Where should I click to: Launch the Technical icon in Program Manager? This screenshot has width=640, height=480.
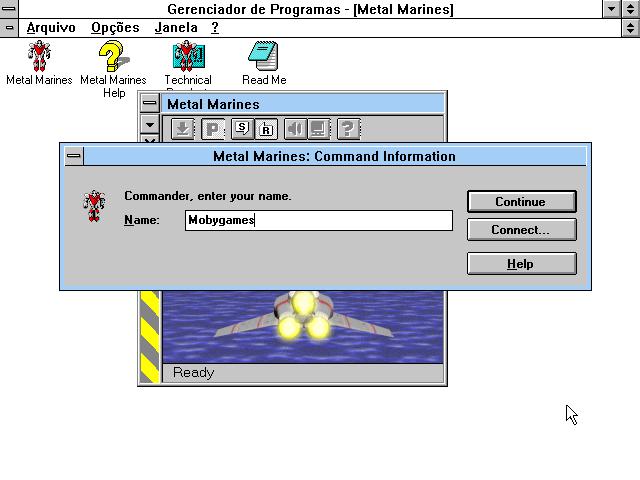pyautogui.click(x=188, y=57)
